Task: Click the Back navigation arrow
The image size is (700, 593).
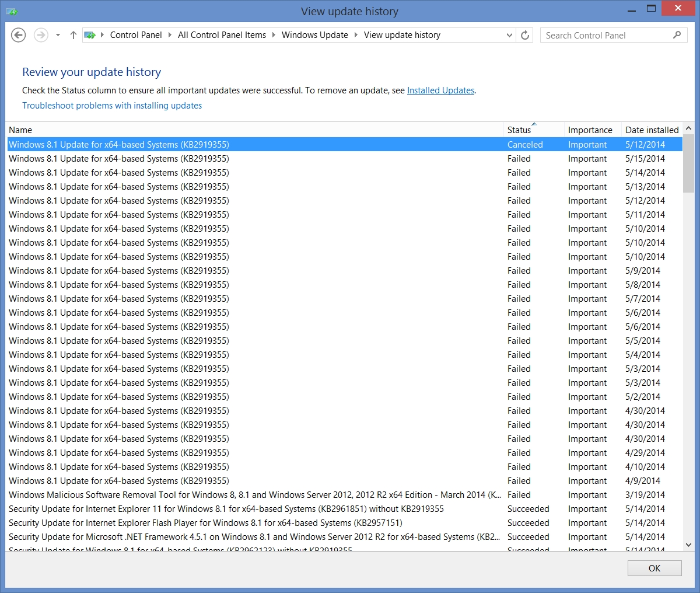Action: [x=19, y=35]
